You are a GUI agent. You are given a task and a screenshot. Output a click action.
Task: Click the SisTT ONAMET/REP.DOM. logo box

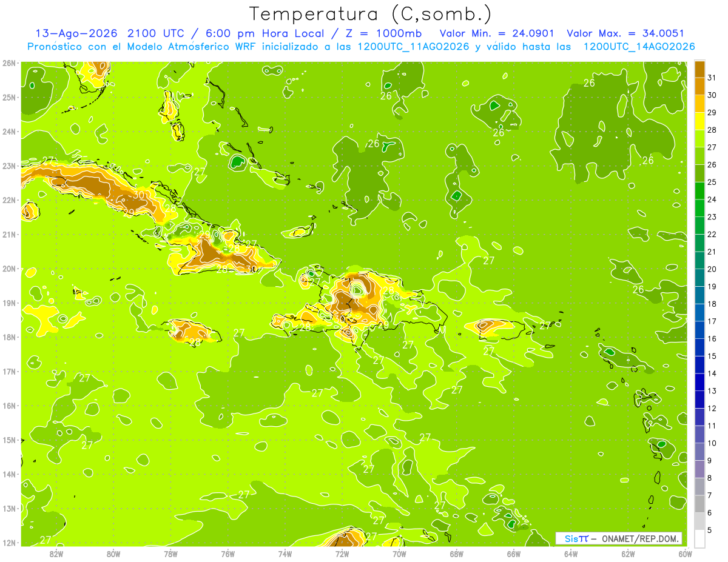click(619, 538)
